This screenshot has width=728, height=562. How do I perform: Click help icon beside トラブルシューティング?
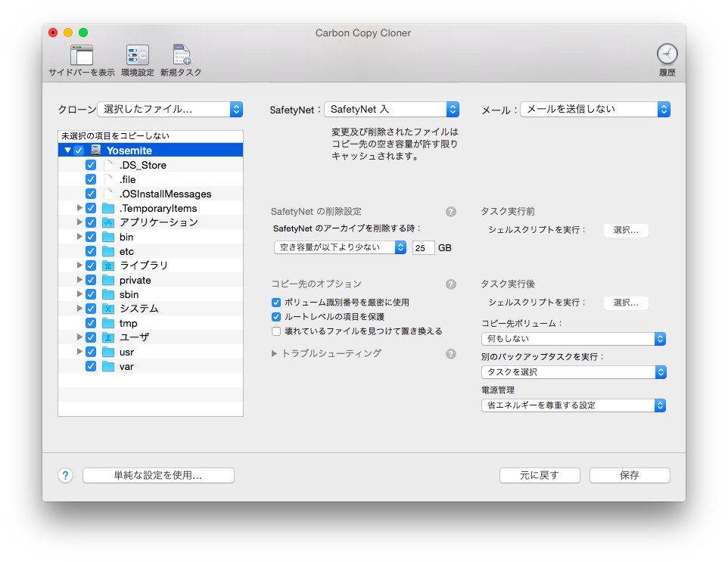click(451, 354)
